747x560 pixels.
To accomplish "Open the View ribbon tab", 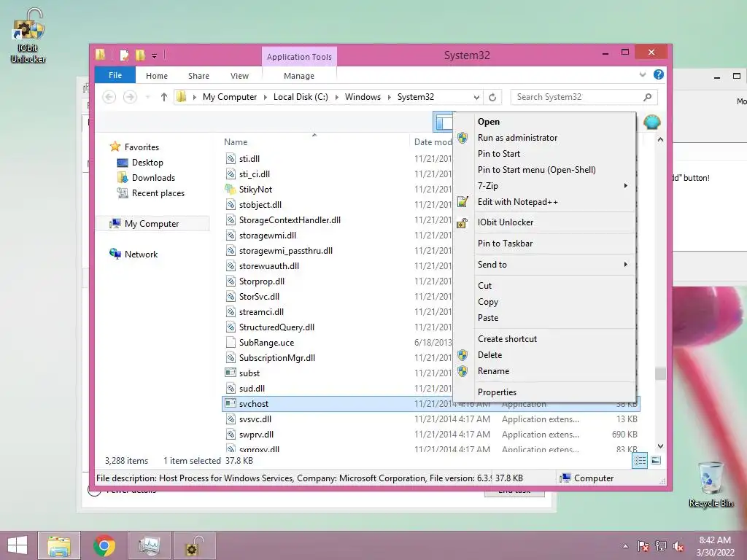I will [x=239, y=76].
